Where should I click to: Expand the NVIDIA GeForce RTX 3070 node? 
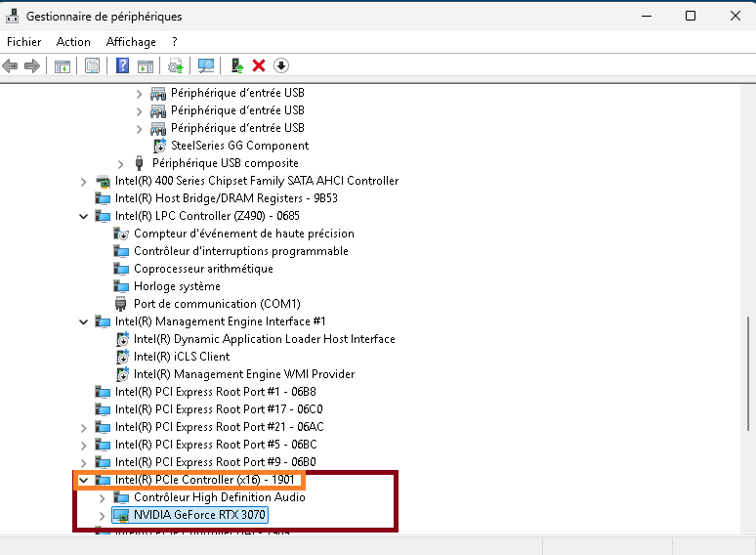103,515
